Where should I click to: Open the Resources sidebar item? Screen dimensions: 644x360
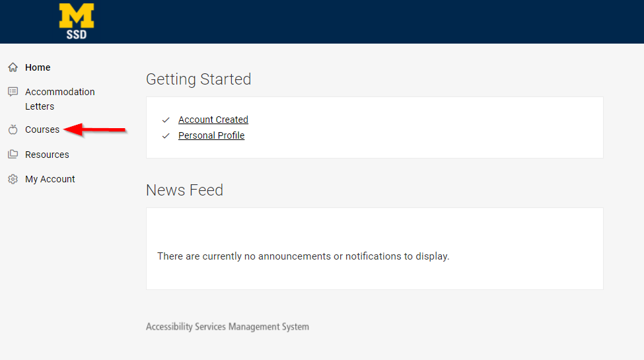(x=47, y=155)
